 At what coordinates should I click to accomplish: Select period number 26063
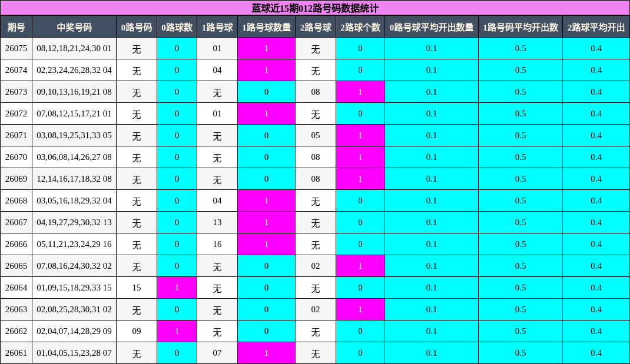click(x=16, y=309)
